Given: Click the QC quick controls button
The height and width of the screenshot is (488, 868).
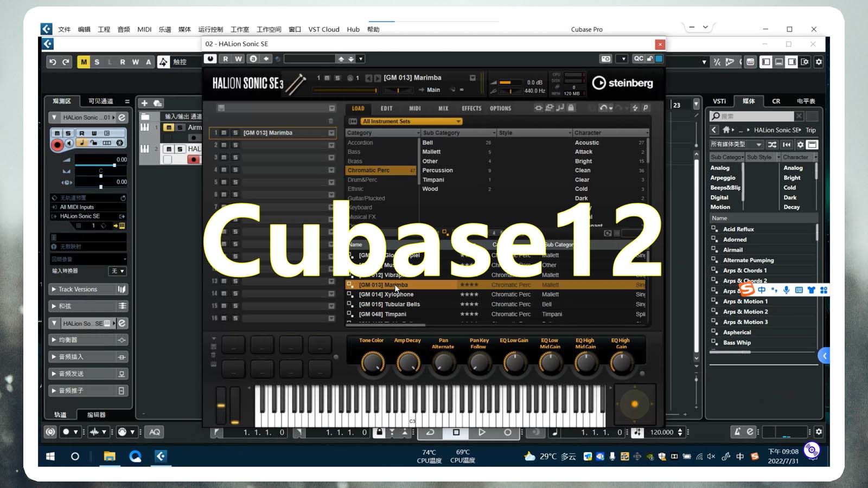Looking at the screenshot, I should pos(639,59).
